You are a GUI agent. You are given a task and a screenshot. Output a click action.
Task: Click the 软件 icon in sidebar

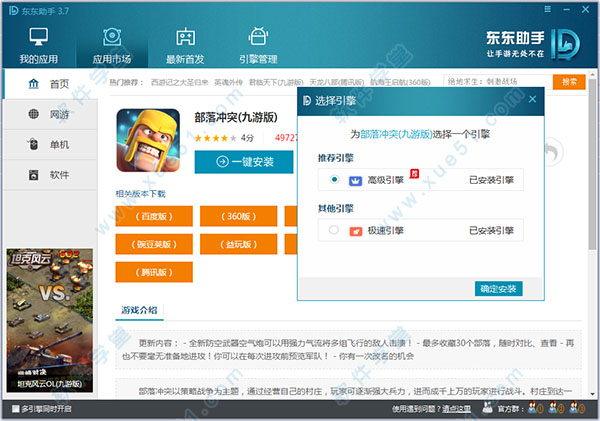pos(34,175)
